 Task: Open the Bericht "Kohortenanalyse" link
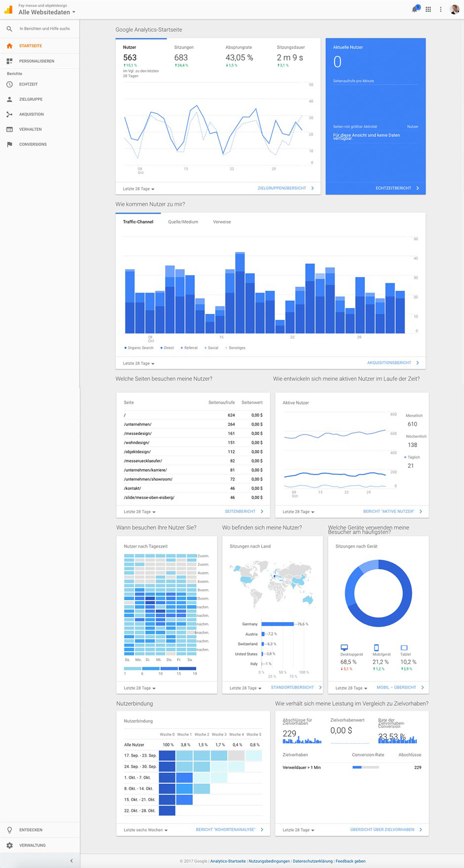(x=230, y=830)
